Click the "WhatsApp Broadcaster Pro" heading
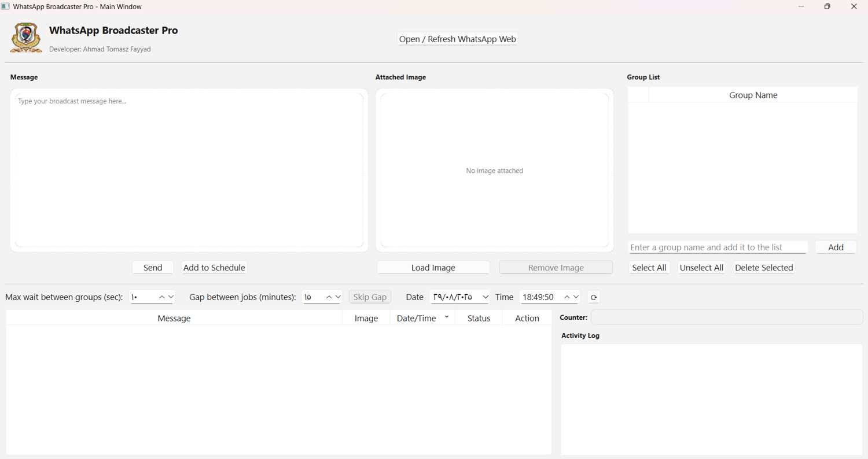 (x=113, y=30)
